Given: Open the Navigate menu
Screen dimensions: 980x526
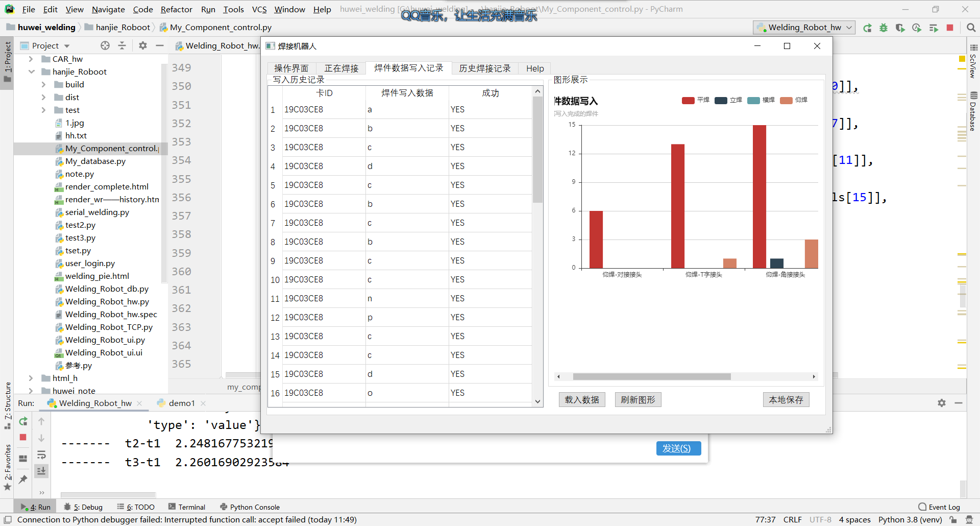Looking at the screenshot, I should [108, 9].
